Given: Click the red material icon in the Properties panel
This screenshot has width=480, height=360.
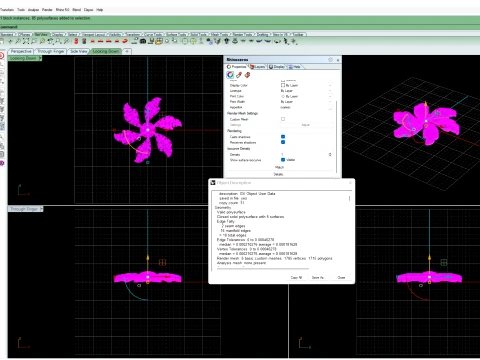Looking at the screenshot, I should (x=247, y=75).
